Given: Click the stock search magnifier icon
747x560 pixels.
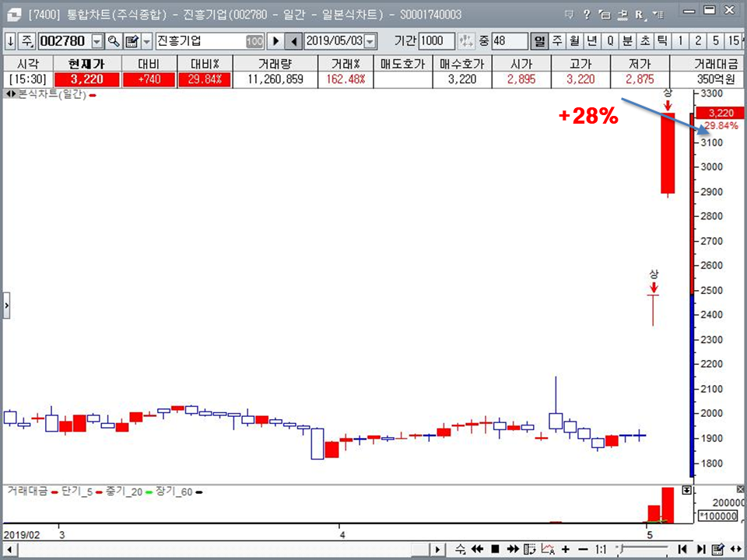Looking at the screenshot, I should tap(114, 41).
